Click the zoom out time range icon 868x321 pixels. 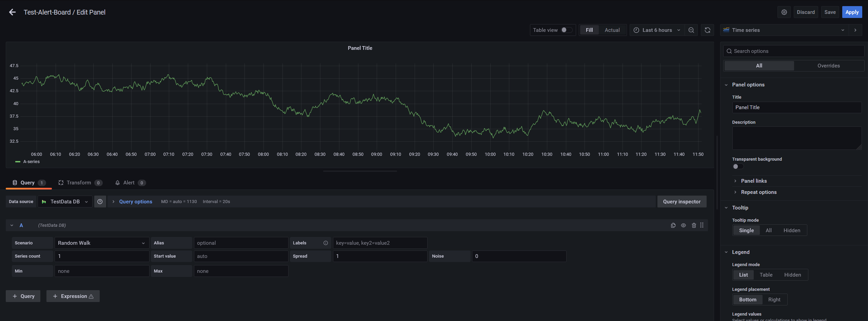pos(691,30)
